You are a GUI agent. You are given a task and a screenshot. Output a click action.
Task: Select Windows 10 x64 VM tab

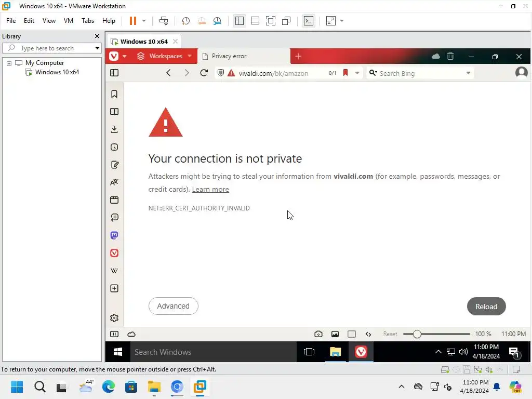[144, 42]
